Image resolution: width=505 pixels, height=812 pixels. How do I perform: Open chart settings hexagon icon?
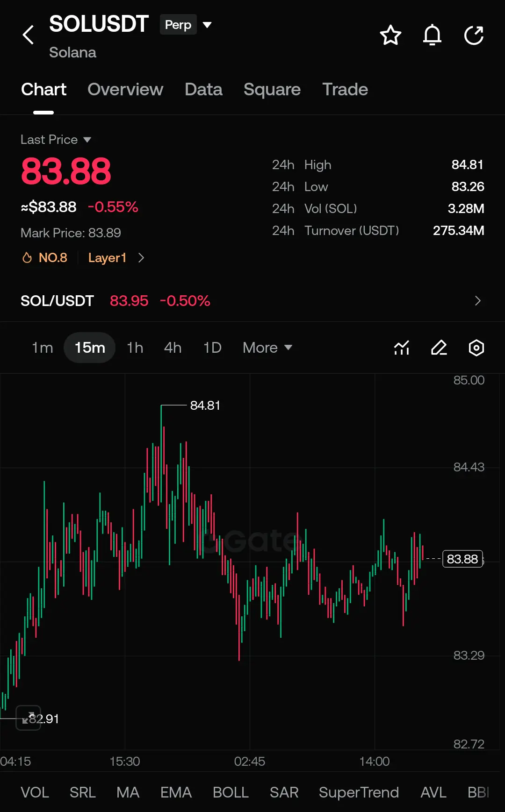tap(476, 348)
